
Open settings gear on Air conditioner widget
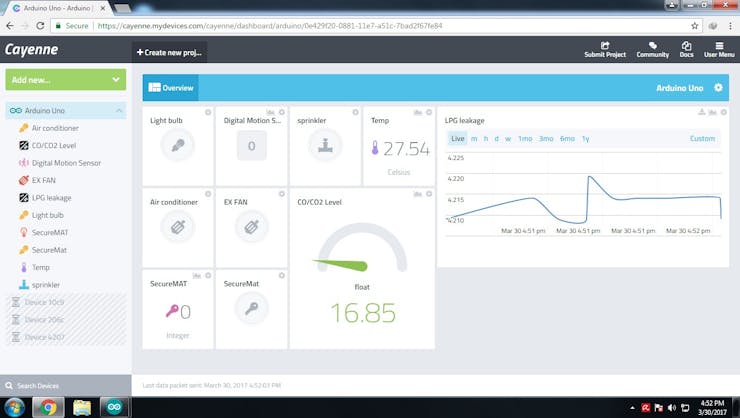coord(208,194)
